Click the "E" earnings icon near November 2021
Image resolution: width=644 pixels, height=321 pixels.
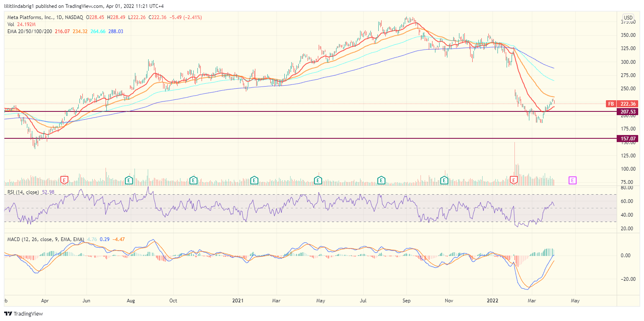tap(444, 180)
